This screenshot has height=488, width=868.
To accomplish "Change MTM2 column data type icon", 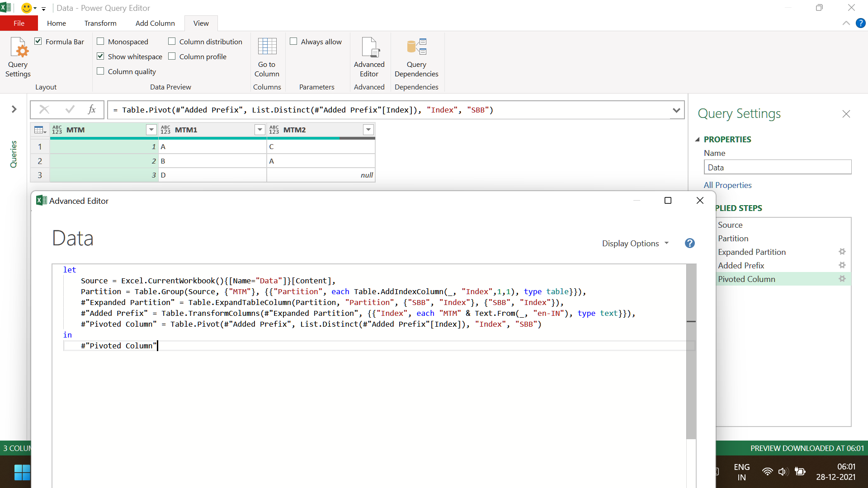I will [x=274, y=130].
